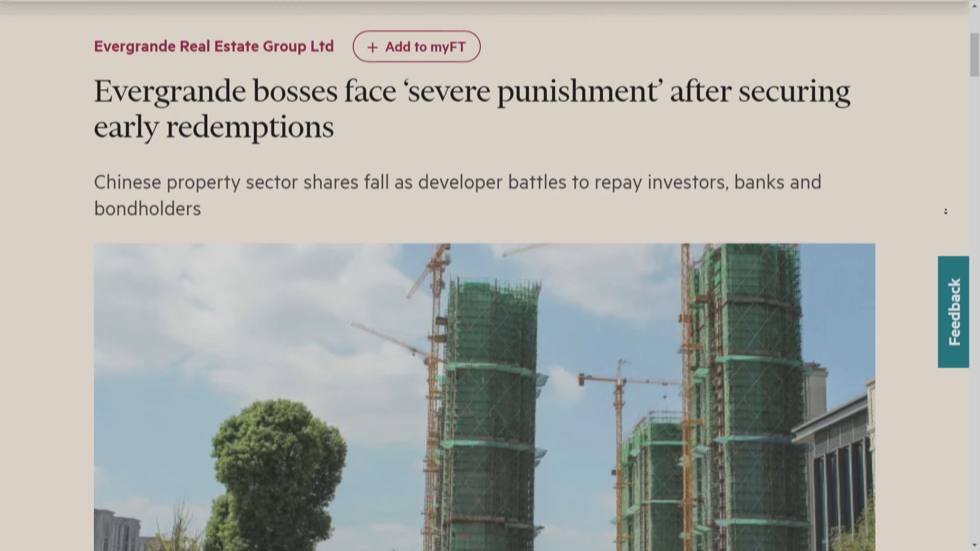Click the Evergrande bosses headline text
The width and height of the screenshot is (980, 551).
(x=472, y=109)
